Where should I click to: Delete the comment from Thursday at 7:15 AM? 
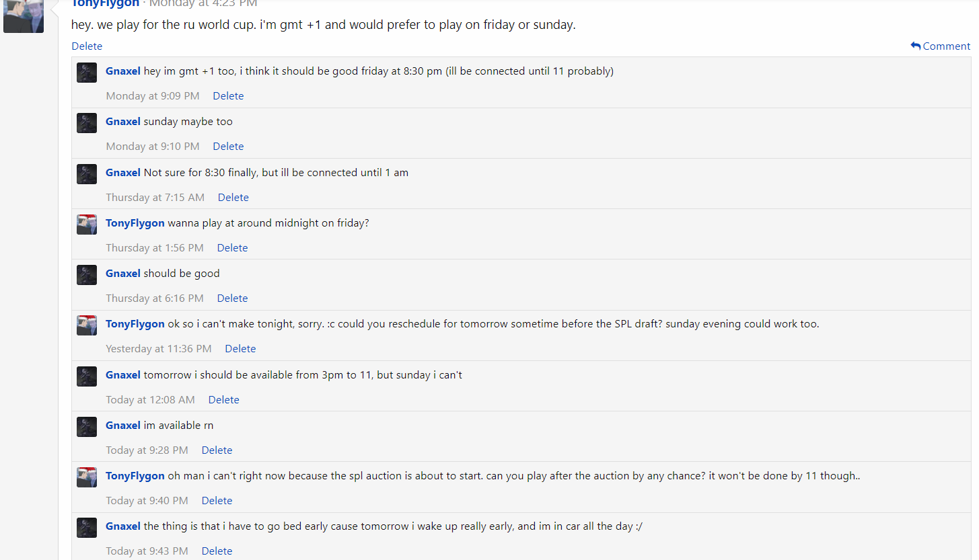[233, 198]
